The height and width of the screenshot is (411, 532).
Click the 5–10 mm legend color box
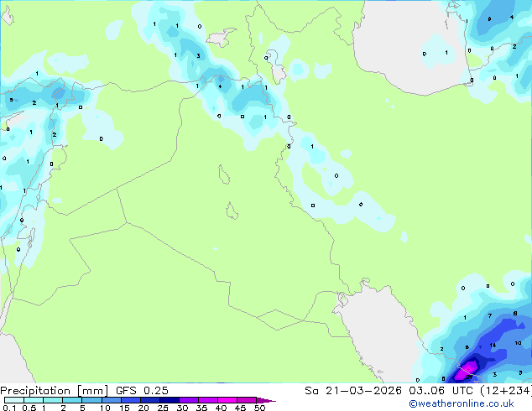pos(91,400)
